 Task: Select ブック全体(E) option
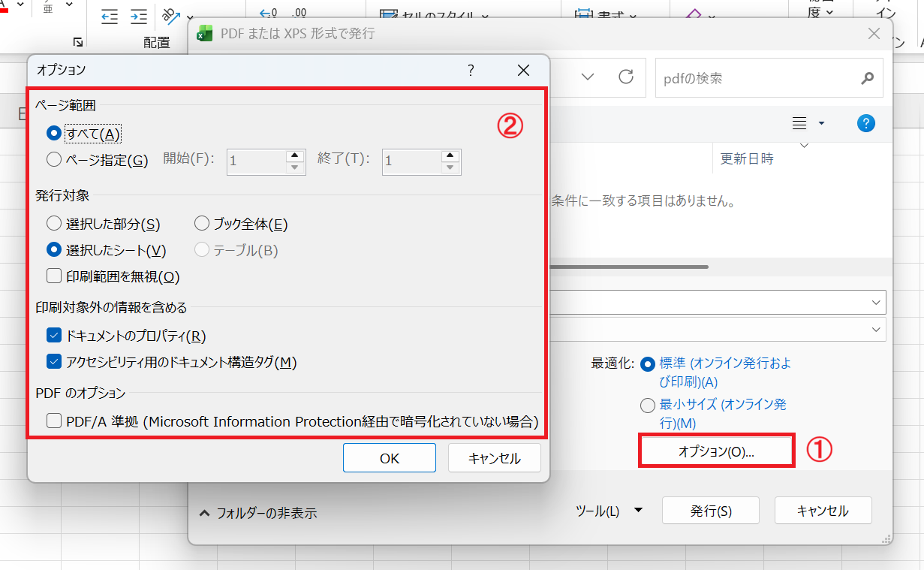[201, 224]
